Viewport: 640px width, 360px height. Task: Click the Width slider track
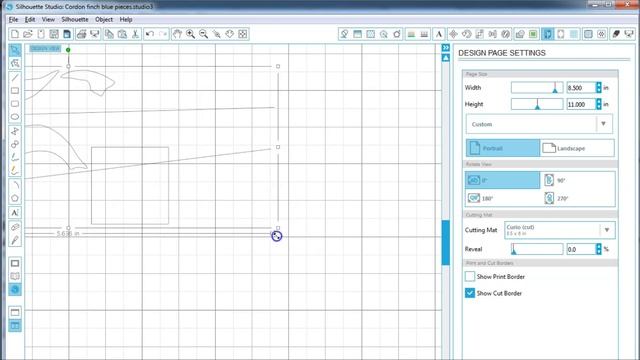(x=537, y=88)
